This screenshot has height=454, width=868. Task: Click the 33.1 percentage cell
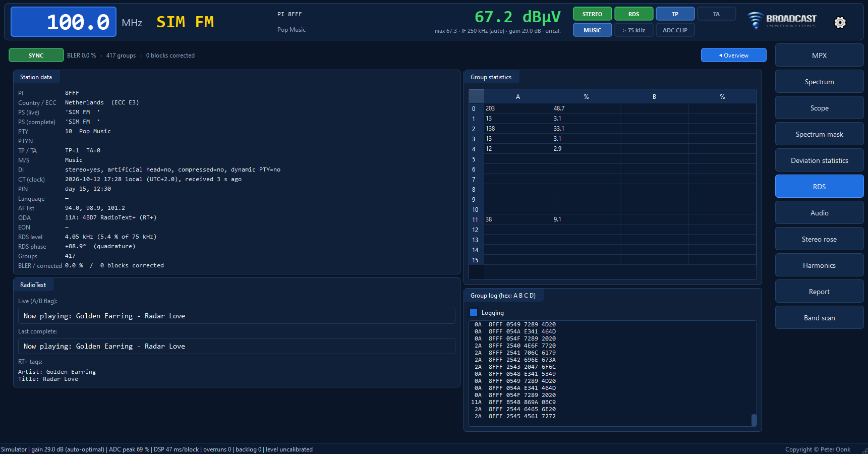coord(586,129)
